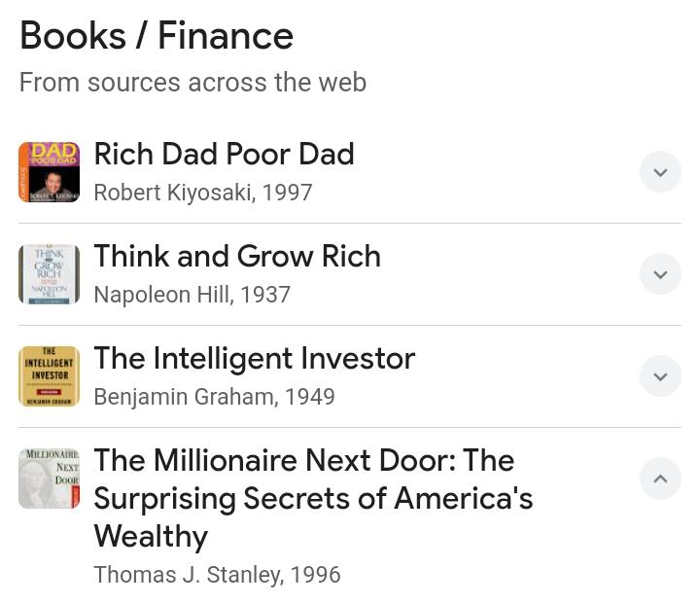700x604 pixels.
Task: Expand the Think and Grow Rich entry
Action: pos(660,274)
